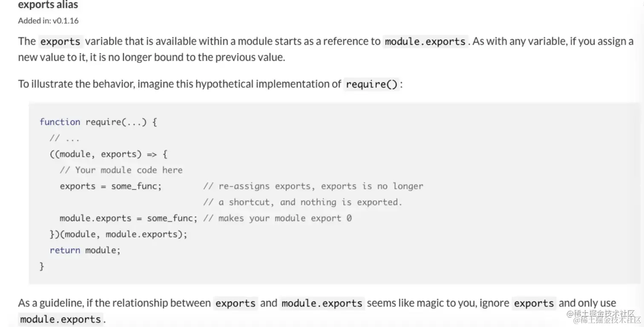Viewport: 644px width, 327px height.
Task: Click the inline "exports" code in the first paragraph
Action: tap(60, 41)
